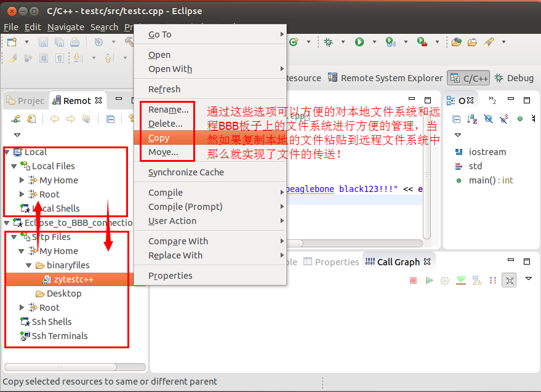The width and height of the screenshot is (541, 392).
Task: Open the Remote System Explorer perspective
Action: pyautogui.click(x=385, y=78)
